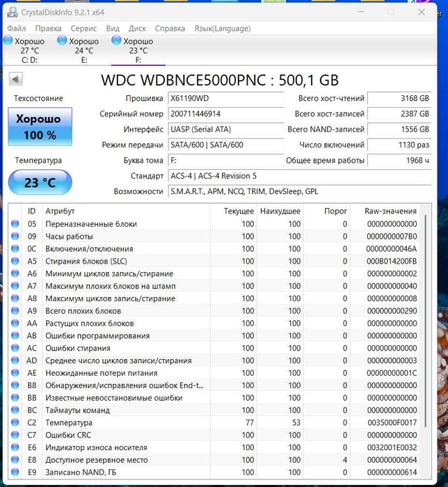Click raw value 000B014200FB in A5 row

pyautogui.click(x=392, y=261)
